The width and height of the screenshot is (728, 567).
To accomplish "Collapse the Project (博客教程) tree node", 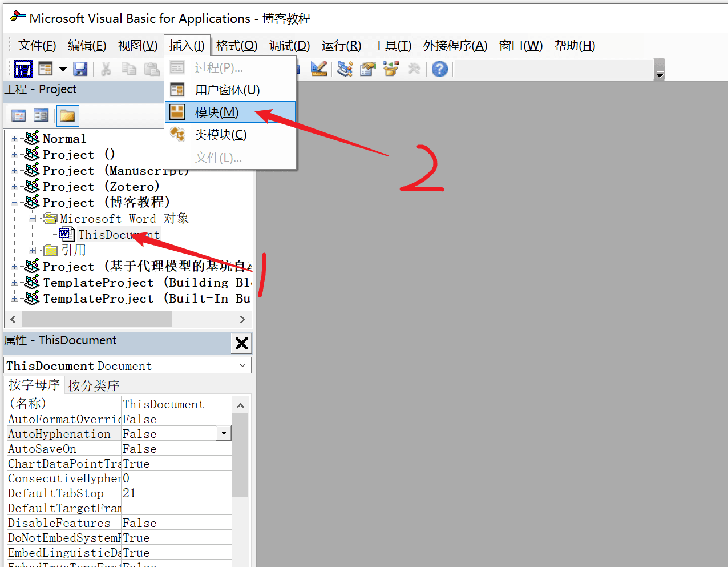I will (x=15, y=203).
